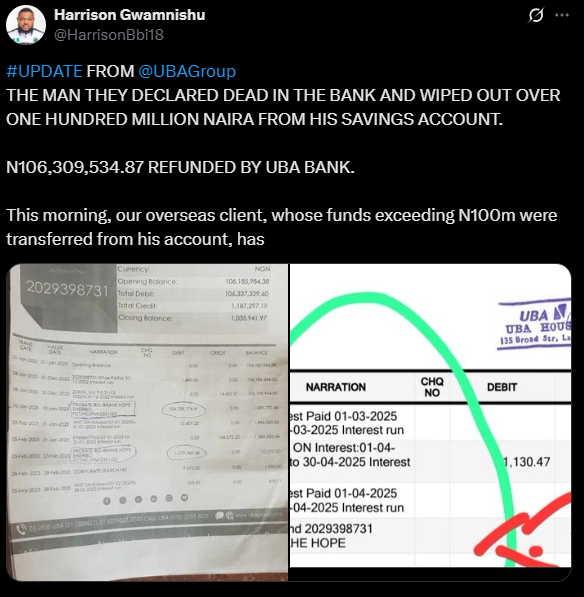Click the Closing Balance row in left photo
The width and height of the screenshot is (584, 597).
tap(193, 318)
